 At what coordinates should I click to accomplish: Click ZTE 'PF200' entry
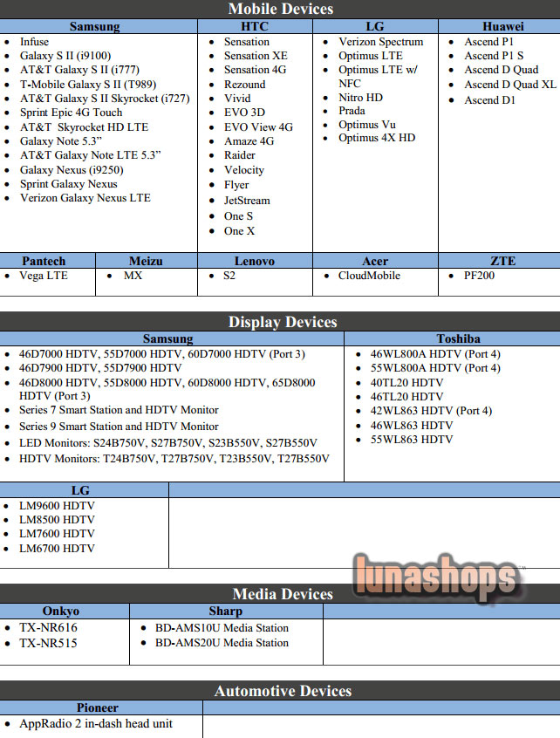pos(479,276)
